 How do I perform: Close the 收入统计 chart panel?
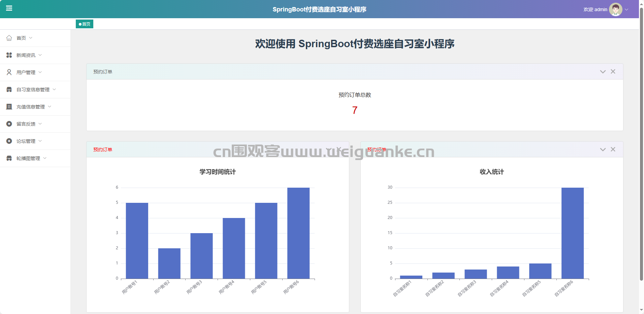click(613, 150)
